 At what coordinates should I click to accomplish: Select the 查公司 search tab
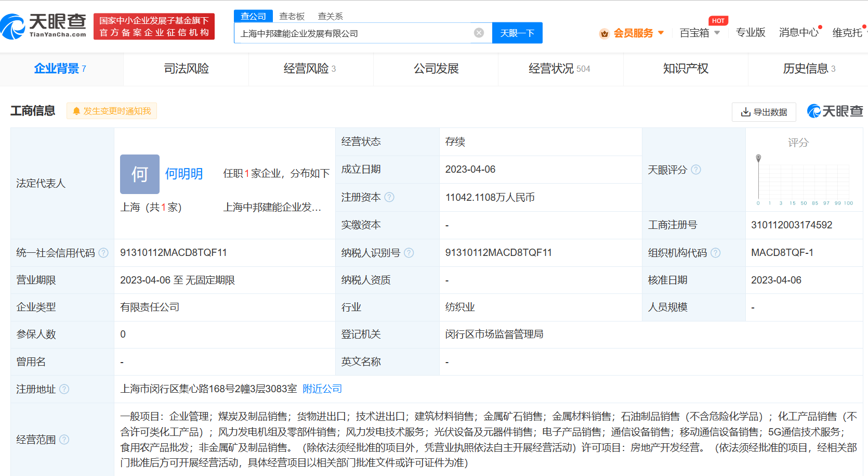253,16
